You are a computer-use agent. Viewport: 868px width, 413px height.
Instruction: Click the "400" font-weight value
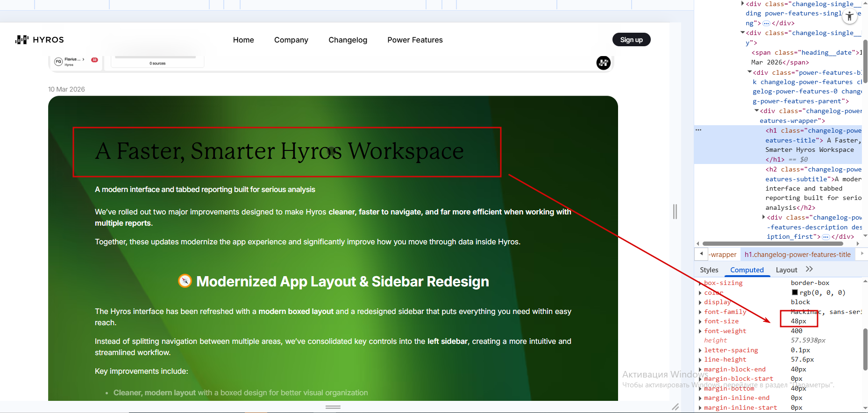click(797, 331)
